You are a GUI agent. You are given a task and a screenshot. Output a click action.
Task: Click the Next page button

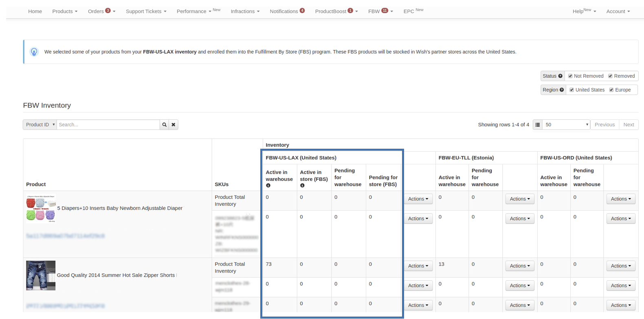coord(629,125)
